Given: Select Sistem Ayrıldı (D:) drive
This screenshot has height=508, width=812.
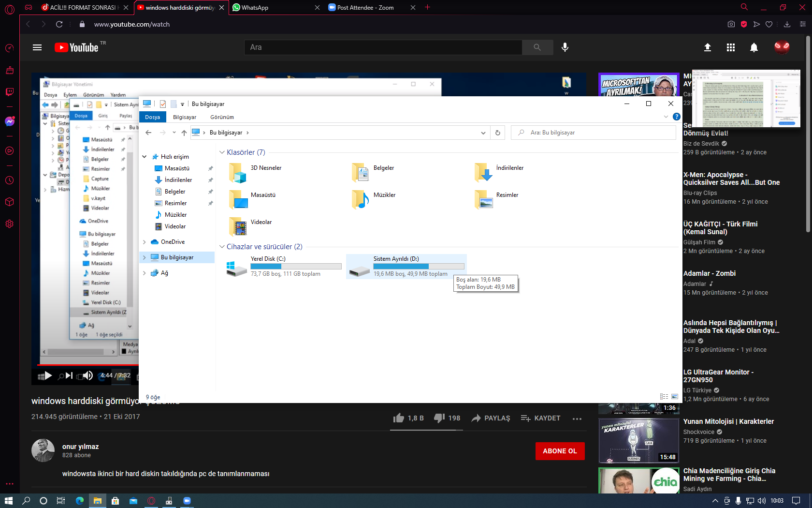Looking at the screenshot, I should 406,267.
